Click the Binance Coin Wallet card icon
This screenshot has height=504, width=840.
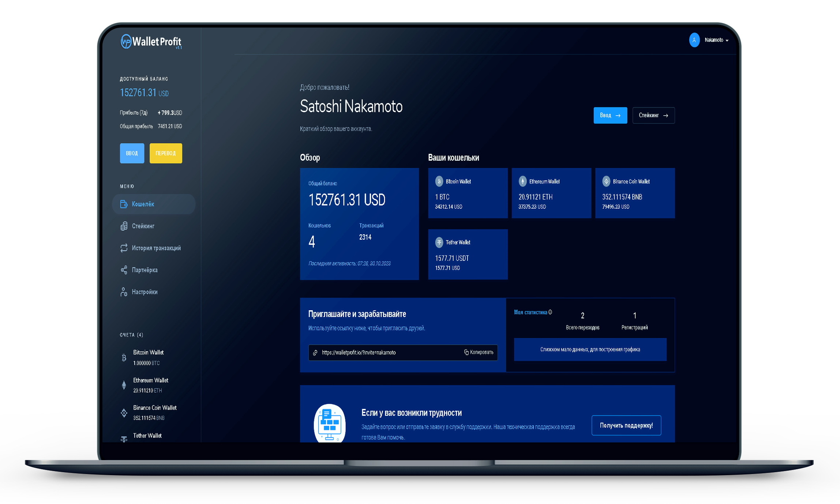coord(606,181)
